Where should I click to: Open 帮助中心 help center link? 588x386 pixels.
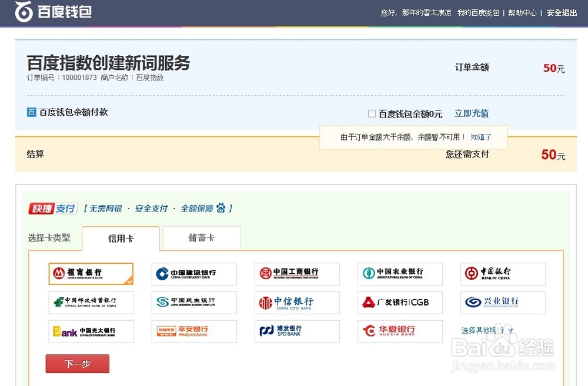(x=522, y=13)
